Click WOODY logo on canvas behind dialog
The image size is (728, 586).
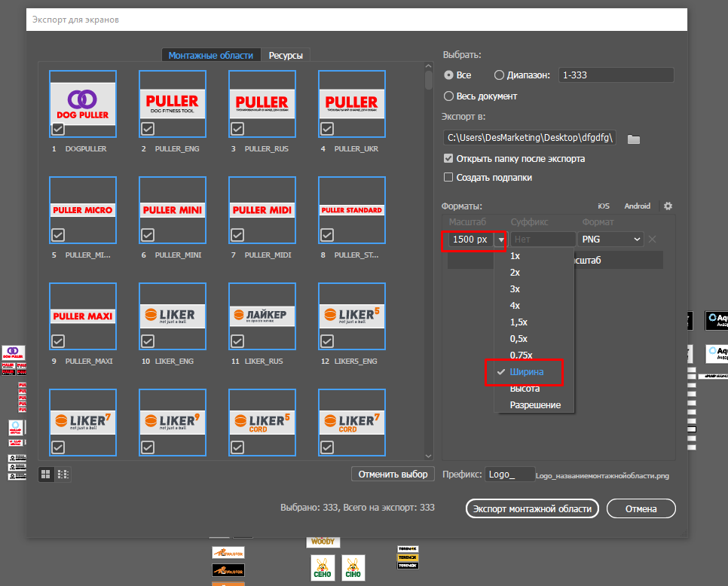[323, 542]
